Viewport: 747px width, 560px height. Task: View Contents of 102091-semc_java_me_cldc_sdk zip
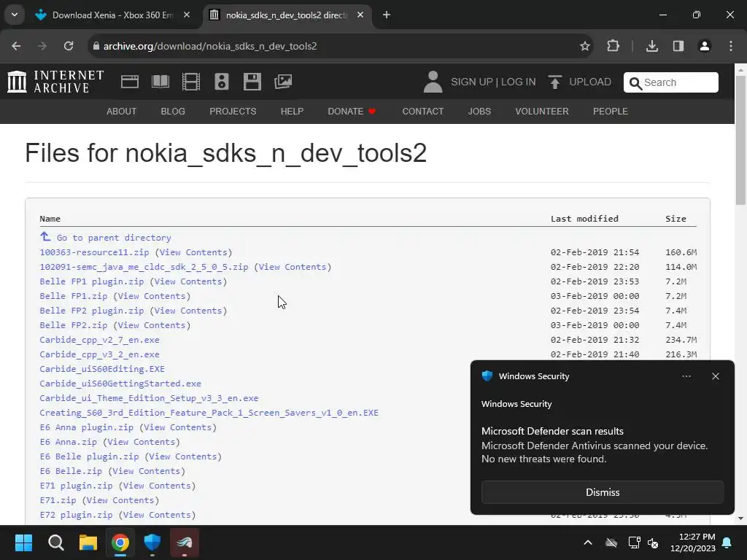click(293, 267)
